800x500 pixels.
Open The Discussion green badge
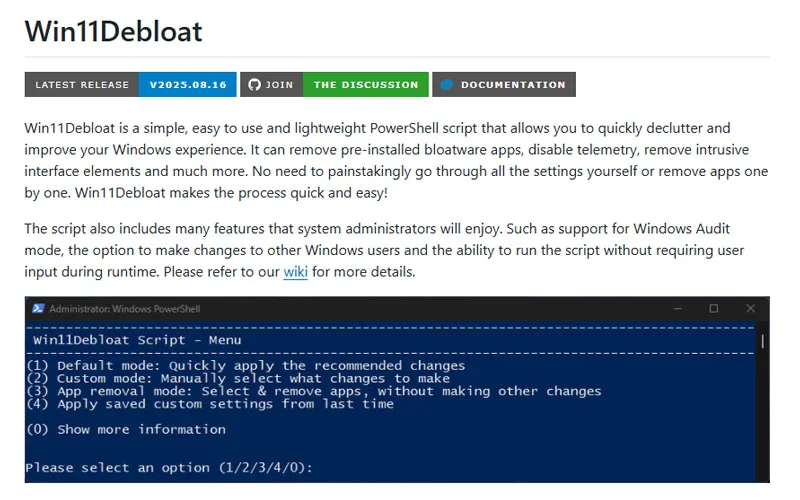tap(366, 85)
